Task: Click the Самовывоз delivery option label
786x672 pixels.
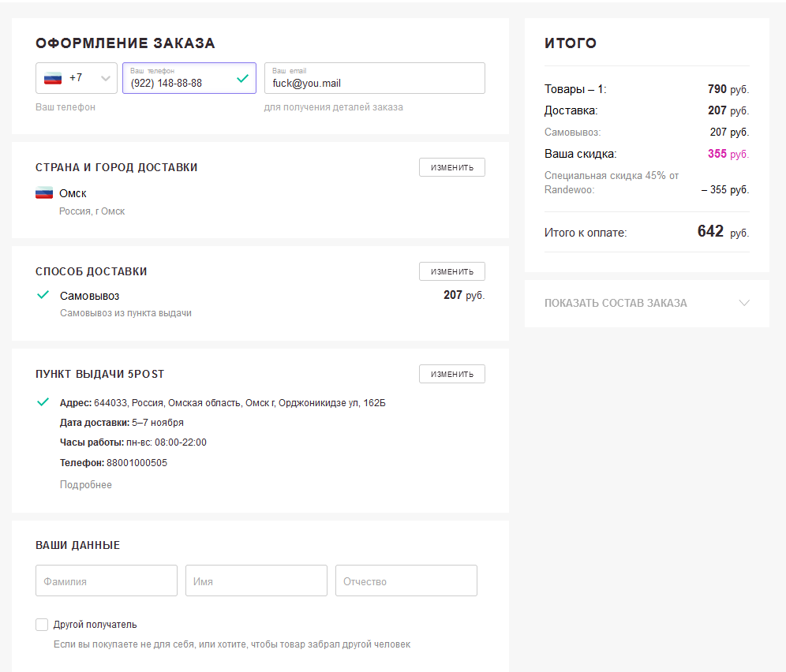Action: coord(89,296)
